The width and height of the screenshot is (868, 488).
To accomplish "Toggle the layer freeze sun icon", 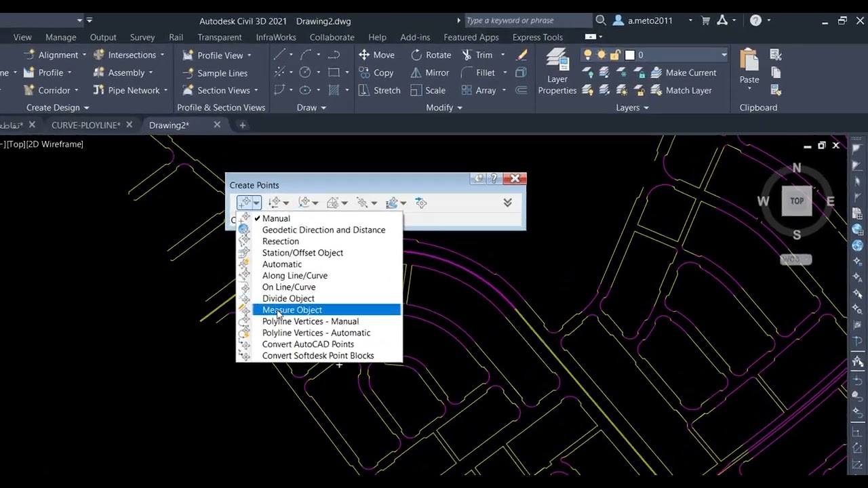I will tap(601, 55).
